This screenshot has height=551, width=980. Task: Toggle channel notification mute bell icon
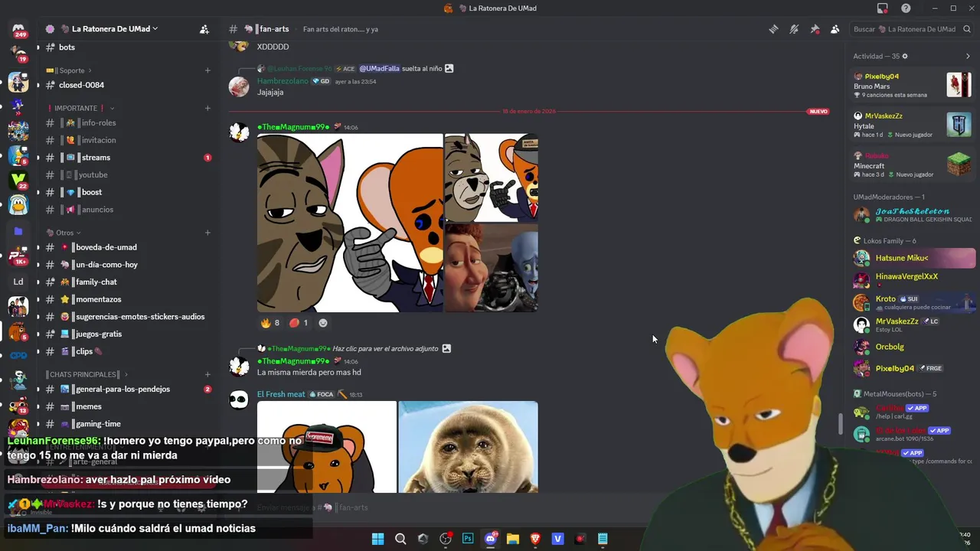(x=794, y=29)
